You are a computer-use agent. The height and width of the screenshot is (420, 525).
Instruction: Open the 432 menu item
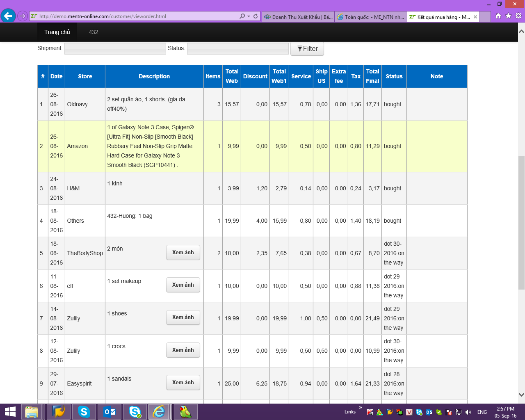94,32
